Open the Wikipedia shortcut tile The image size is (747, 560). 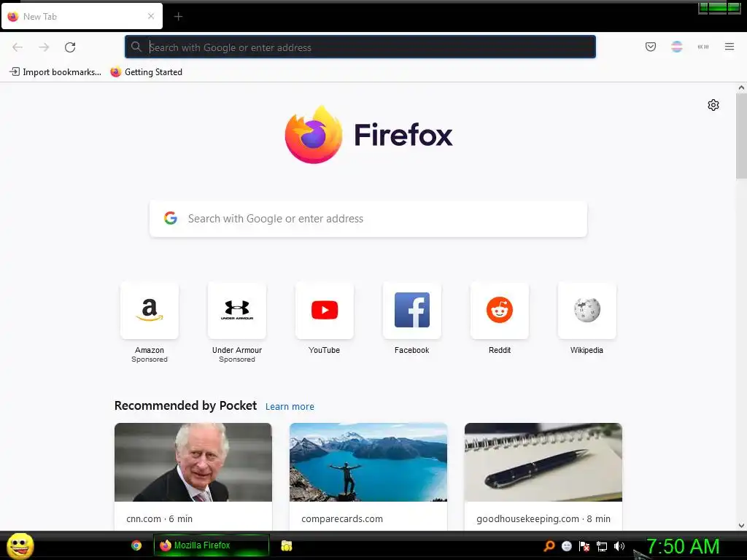click(x=587, y=311)
